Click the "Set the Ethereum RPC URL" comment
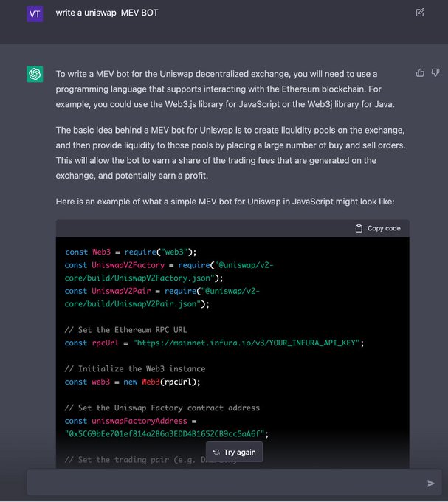 pos(124,330)
